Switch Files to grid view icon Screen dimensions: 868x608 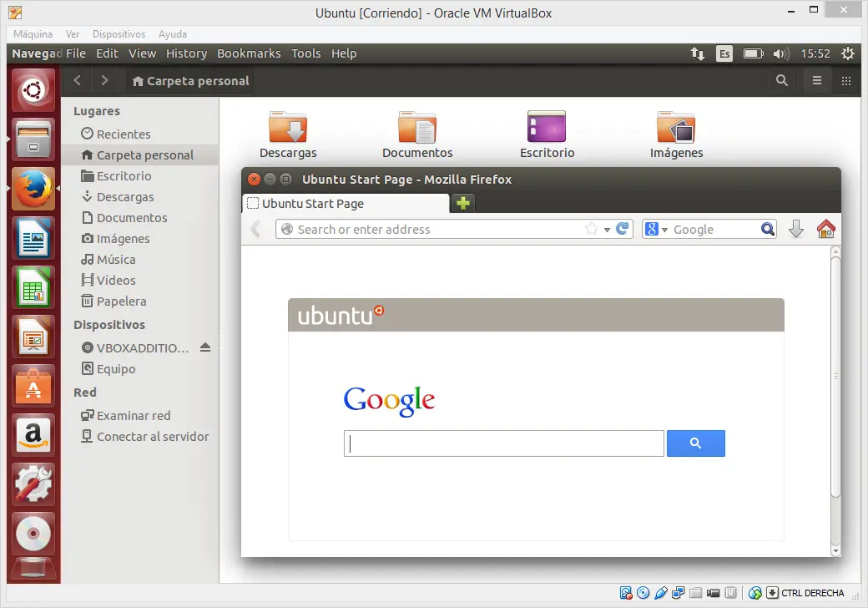point(845,81)
